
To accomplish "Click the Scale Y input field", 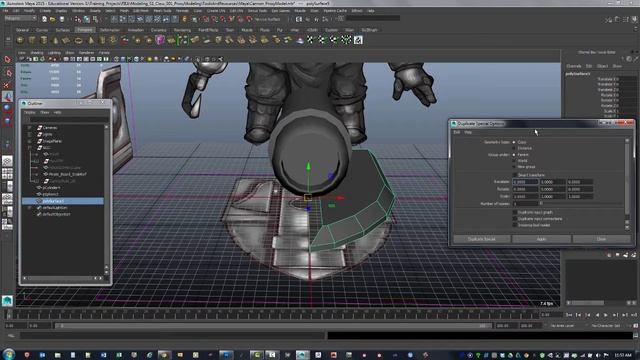I will click(x=553, y=196).
